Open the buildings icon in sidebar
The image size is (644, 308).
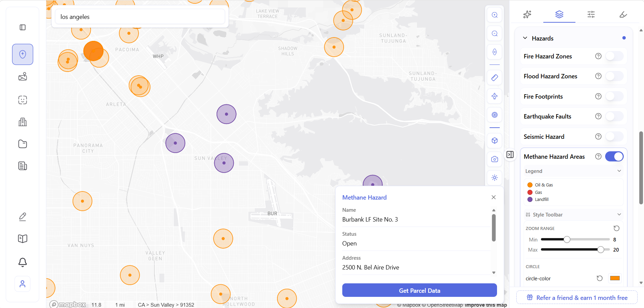pos(23,122)
